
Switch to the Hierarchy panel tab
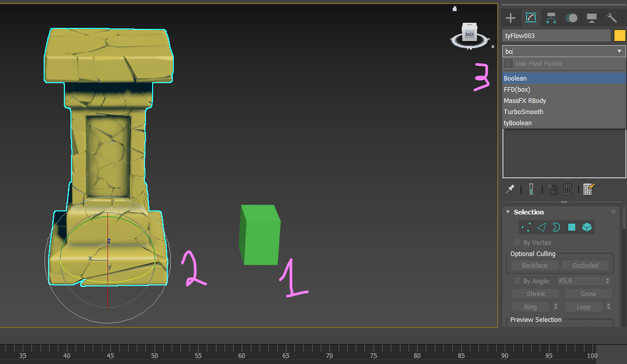point(551,18)
